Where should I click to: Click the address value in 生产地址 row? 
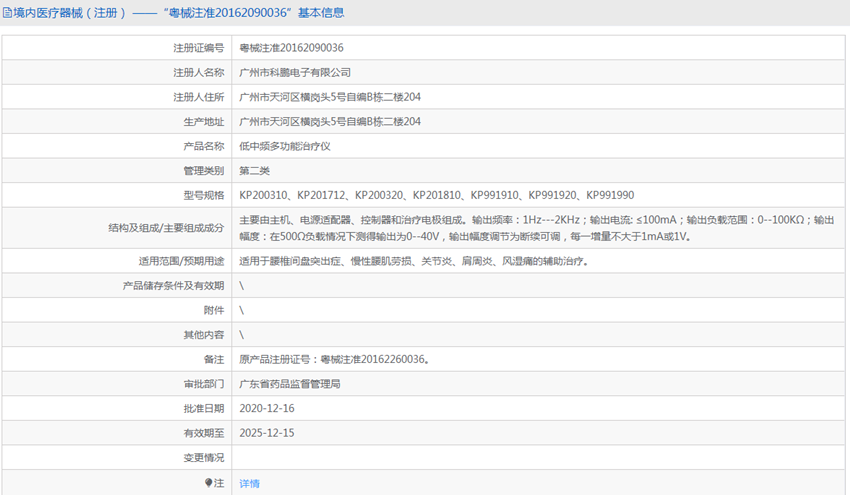(x=330, y=121)
